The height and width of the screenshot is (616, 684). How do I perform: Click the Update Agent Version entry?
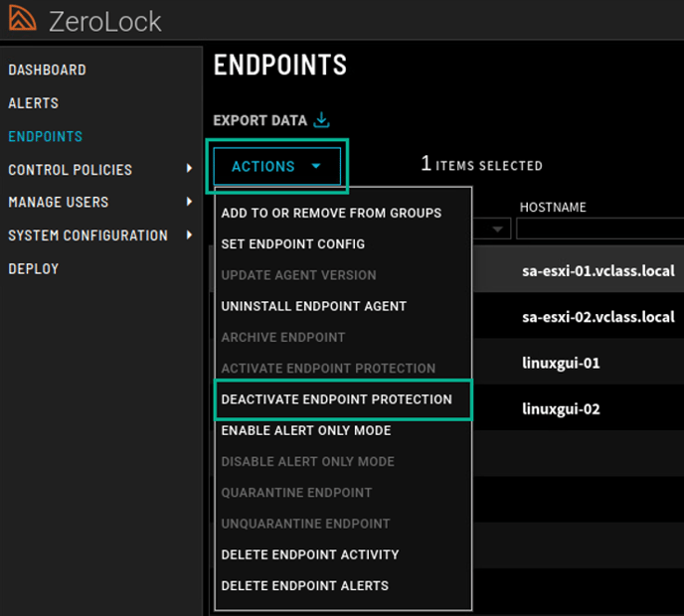(x=298, y=275)
